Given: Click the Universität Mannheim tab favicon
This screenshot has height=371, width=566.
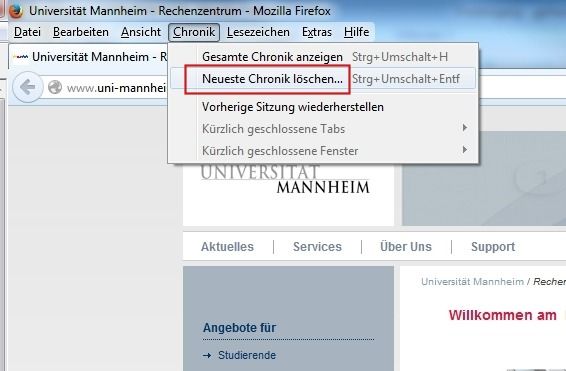Looking at the screenshot, I should pyautogui.click(x=20, y=57).
